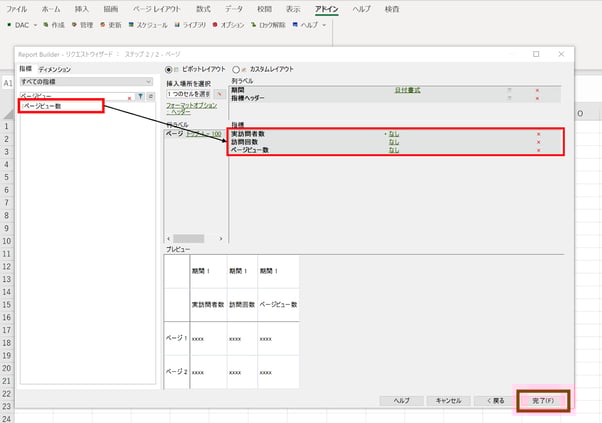Click the row labels horizontal scrollbar
602x423 pixels.
coord(189,238)
